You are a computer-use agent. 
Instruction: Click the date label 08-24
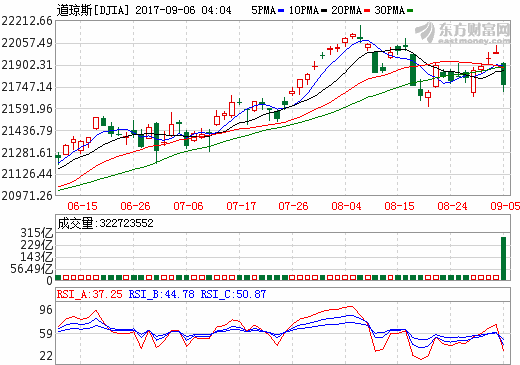click(x=452, y=206)
